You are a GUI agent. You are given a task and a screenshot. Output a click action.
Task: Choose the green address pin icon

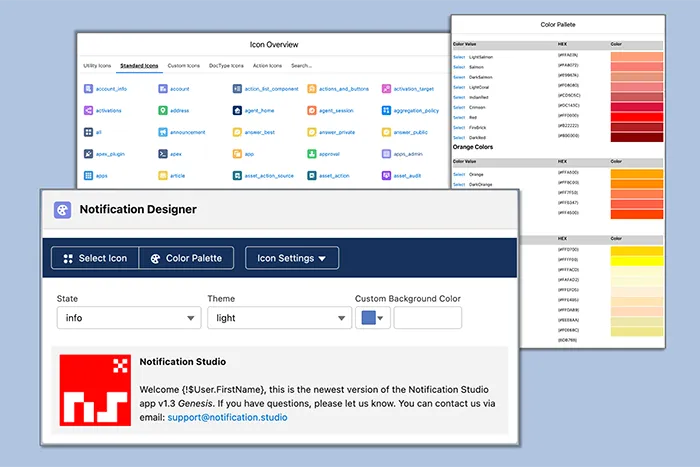pyautogui.click(x=163, y=110)
